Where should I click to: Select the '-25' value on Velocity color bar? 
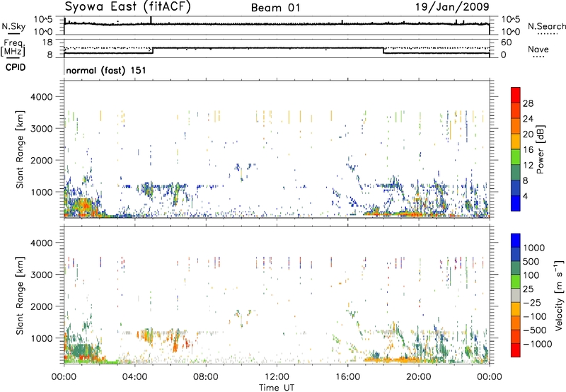point(532,302)
